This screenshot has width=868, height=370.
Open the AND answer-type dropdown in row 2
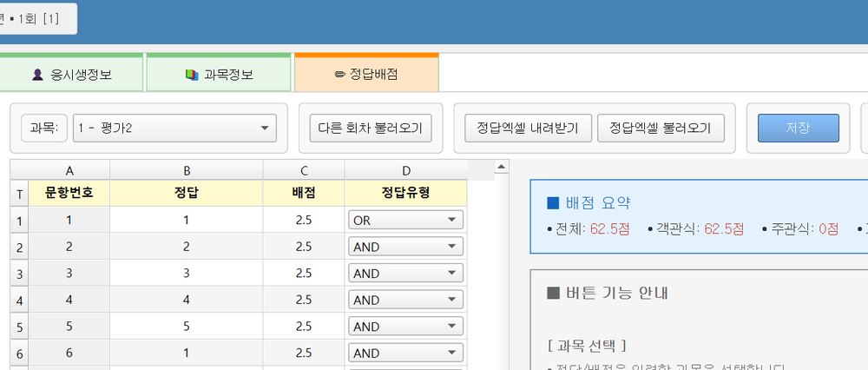(x=405, y=247)
